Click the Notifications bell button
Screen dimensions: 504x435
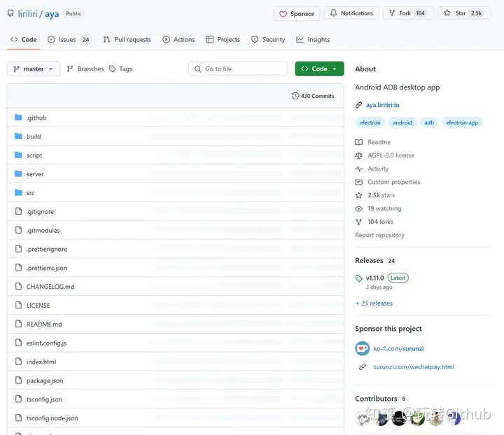click(x=352, y=13)
